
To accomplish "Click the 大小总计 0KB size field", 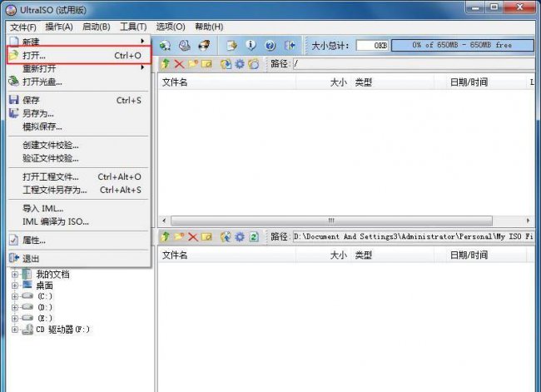I will click(x=372, y=45).
